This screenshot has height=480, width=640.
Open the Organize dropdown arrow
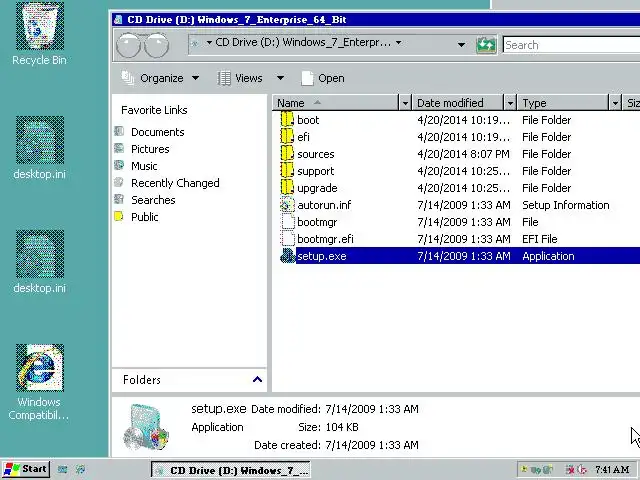(196, 78)
